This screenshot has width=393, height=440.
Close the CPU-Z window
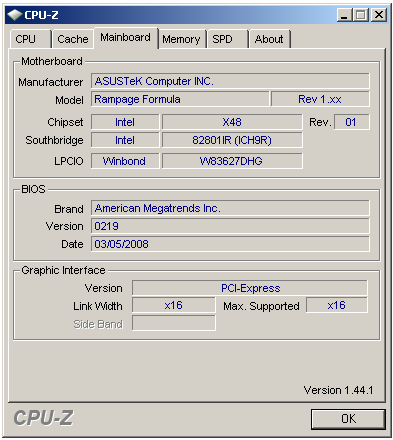coord(379,15)
